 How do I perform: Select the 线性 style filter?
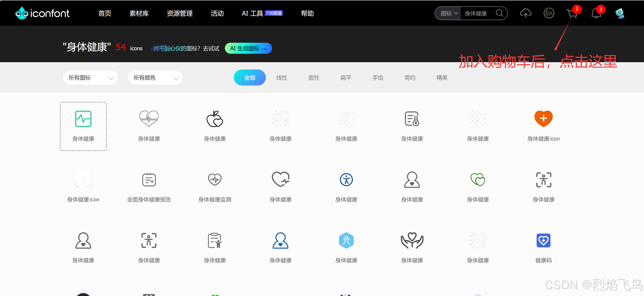pos(281,78)
